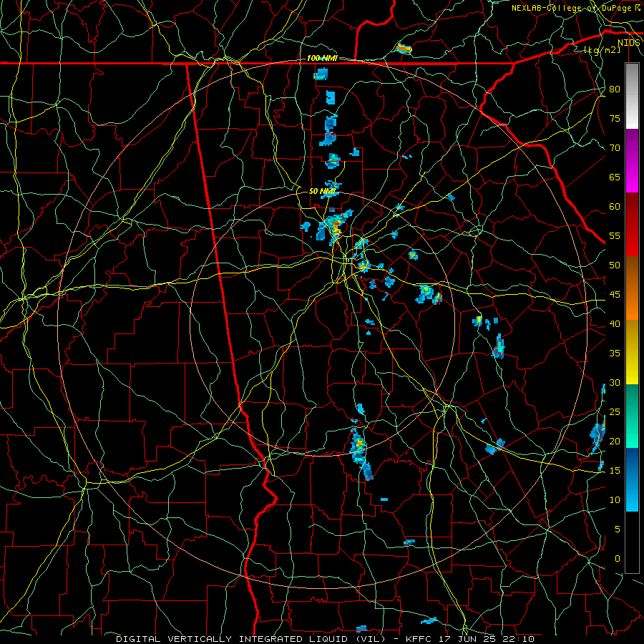Viewport: 644px width, 644px height.
Task: Click the scale value 70
Action: click(615, 148)
